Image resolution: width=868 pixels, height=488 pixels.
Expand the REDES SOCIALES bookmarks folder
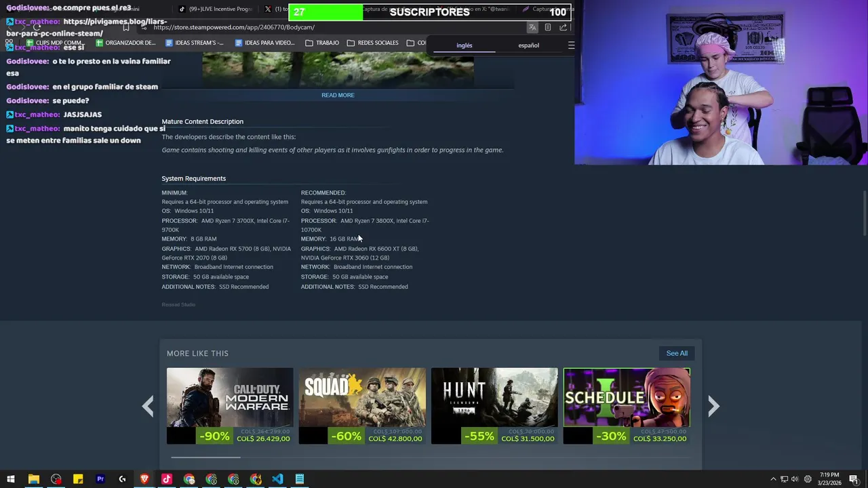372,43
